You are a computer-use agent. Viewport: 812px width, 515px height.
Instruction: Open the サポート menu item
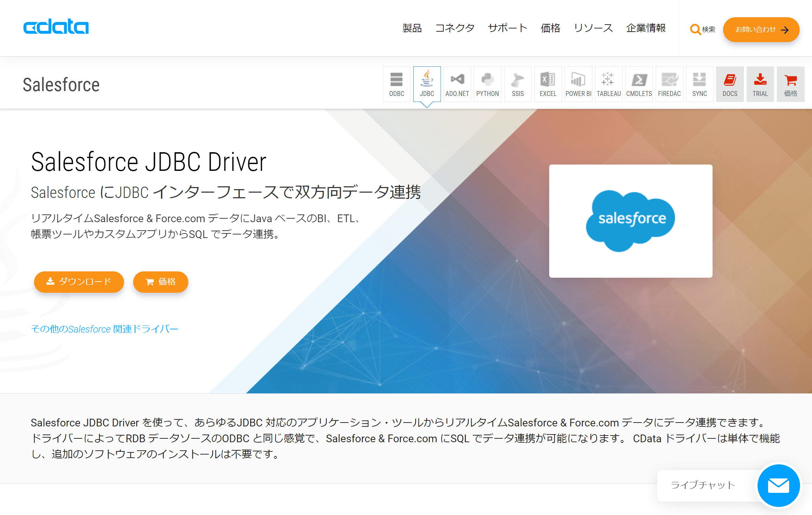pos(507,28)
